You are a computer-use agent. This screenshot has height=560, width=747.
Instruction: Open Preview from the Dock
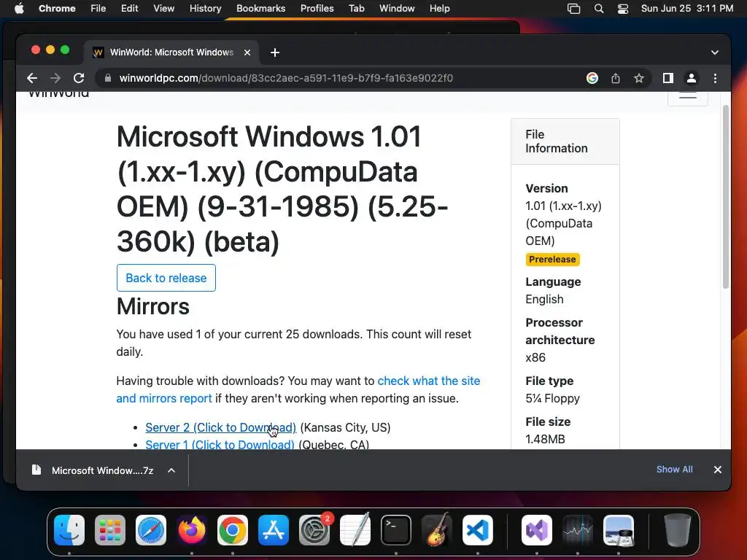(x=619, y=530)
